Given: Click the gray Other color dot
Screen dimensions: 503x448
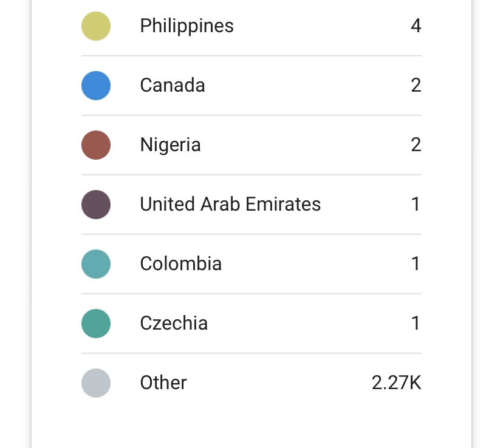Looking at the screenshot, I should click(96, 383).
